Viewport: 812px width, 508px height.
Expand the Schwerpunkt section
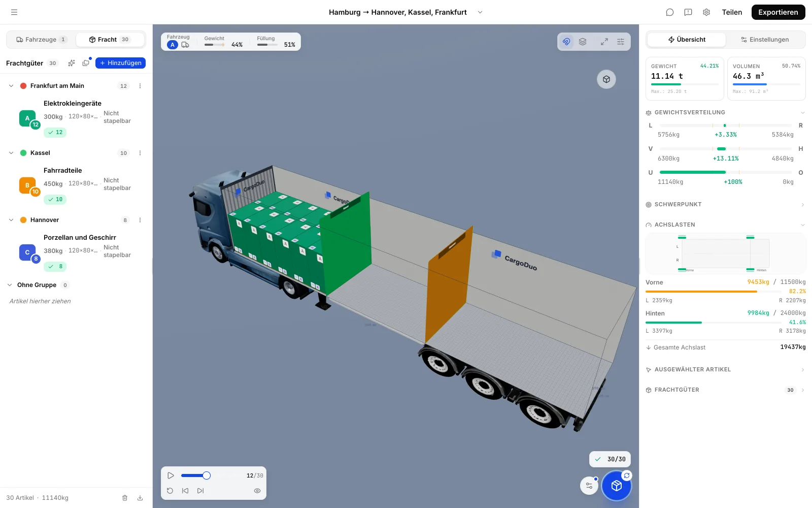click(803, 205)
